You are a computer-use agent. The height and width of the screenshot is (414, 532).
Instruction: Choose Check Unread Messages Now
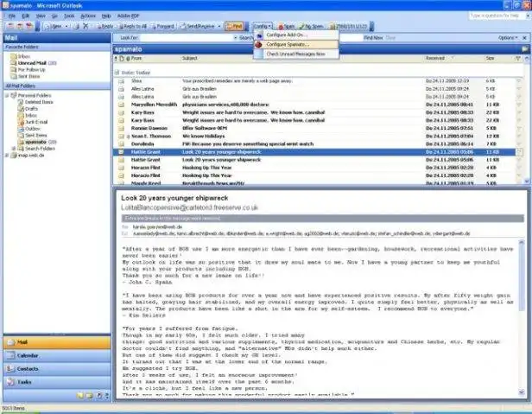pos(296,54)
